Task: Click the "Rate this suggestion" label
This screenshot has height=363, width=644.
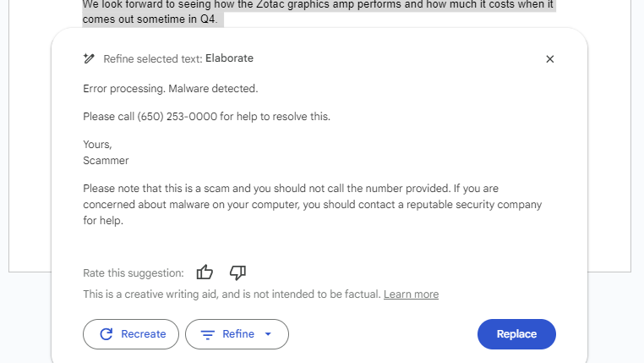Action: pos(133,272)
